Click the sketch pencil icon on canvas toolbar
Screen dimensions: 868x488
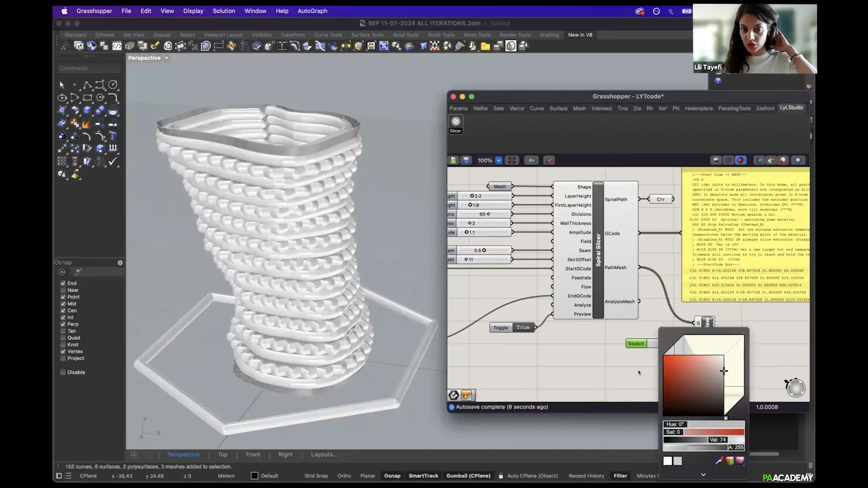click(x=549, y=160)
